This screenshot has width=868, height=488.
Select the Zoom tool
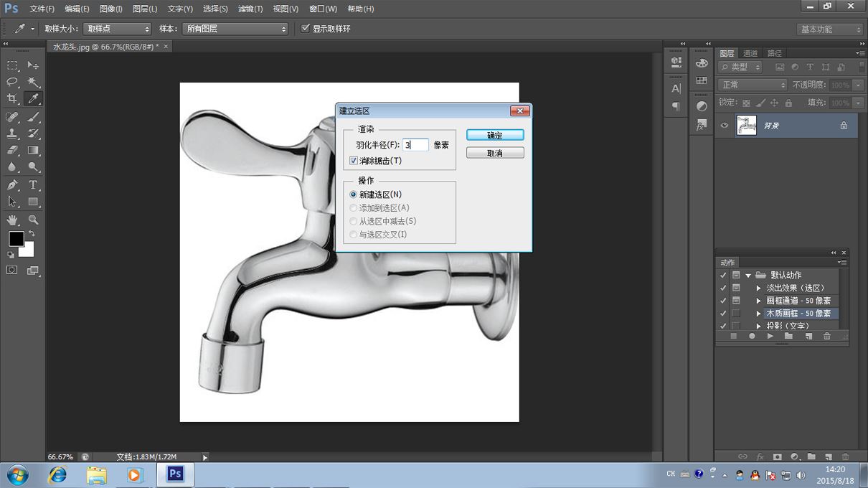coord(34,220)
